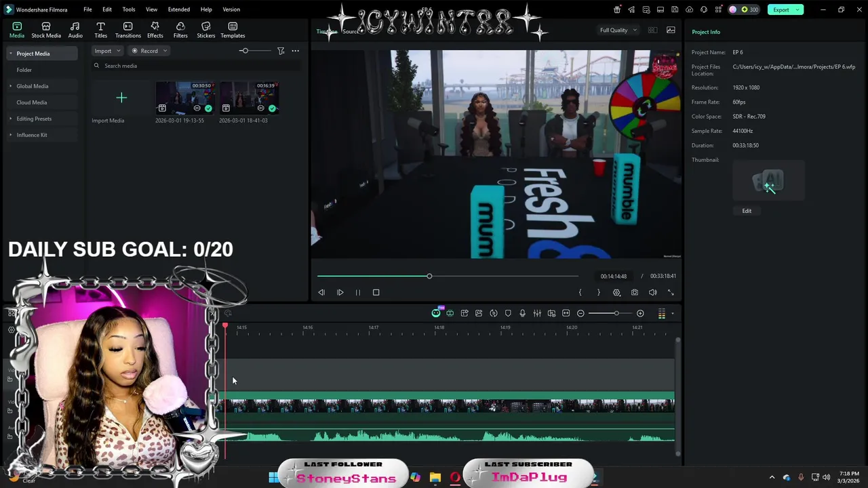Open the AI copilot timeline icon
868x488 pixels.
pyautogui.click(x=436, y=313)
